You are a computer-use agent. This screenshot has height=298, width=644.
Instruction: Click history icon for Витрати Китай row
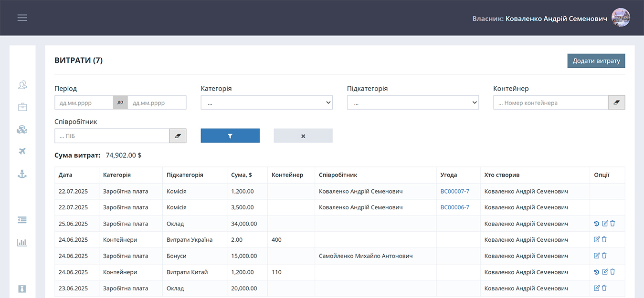596,272
